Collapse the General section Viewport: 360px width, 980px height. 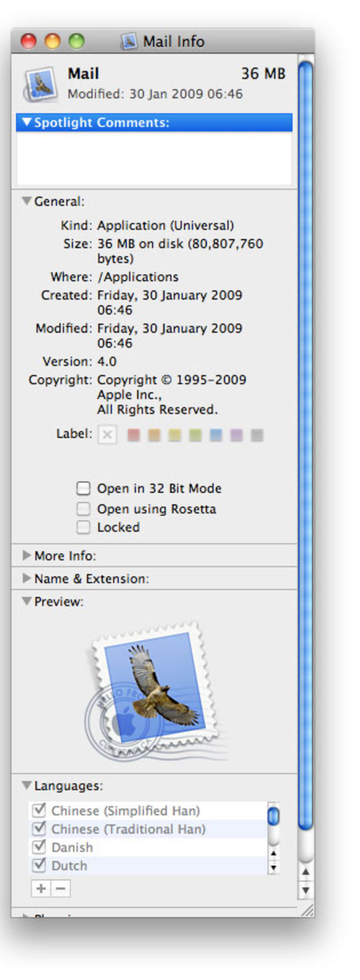[26, 201]
